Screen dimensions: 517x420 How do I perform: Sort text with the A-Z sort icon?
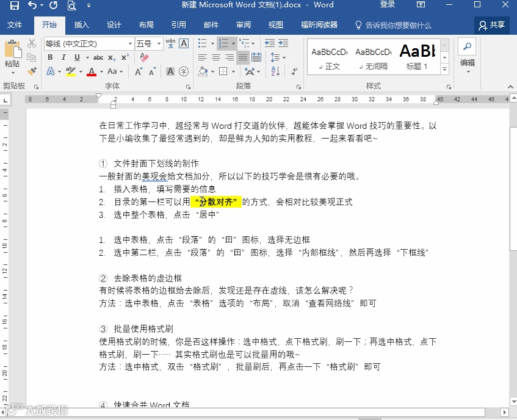(276, 71)
